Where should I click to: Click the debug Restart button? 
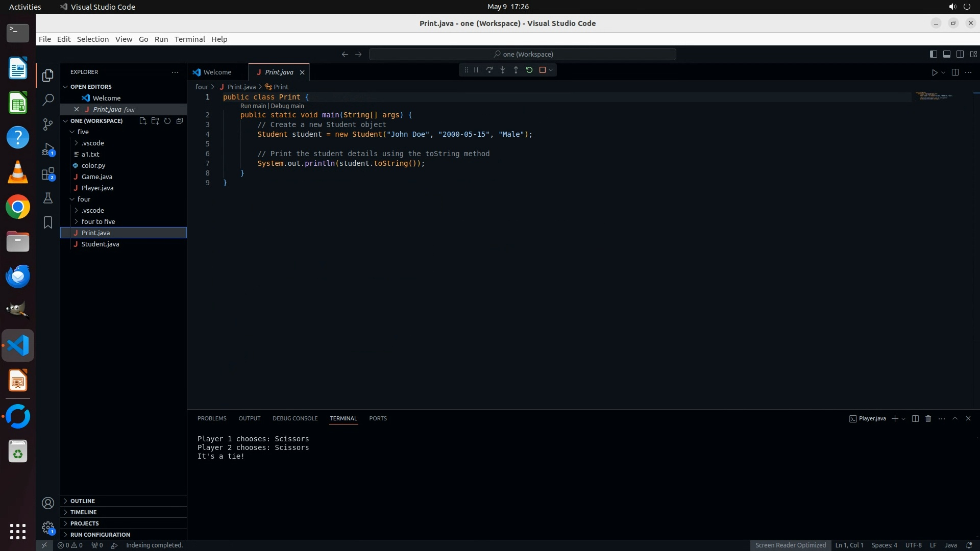point(529,70)
